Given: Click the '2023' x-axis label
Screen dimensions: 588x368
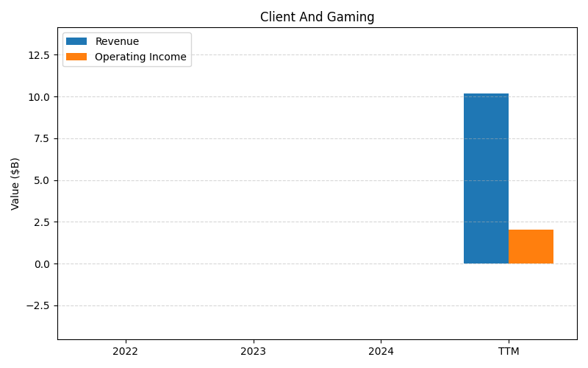Looking at the screenshot, I should [253, 352].
